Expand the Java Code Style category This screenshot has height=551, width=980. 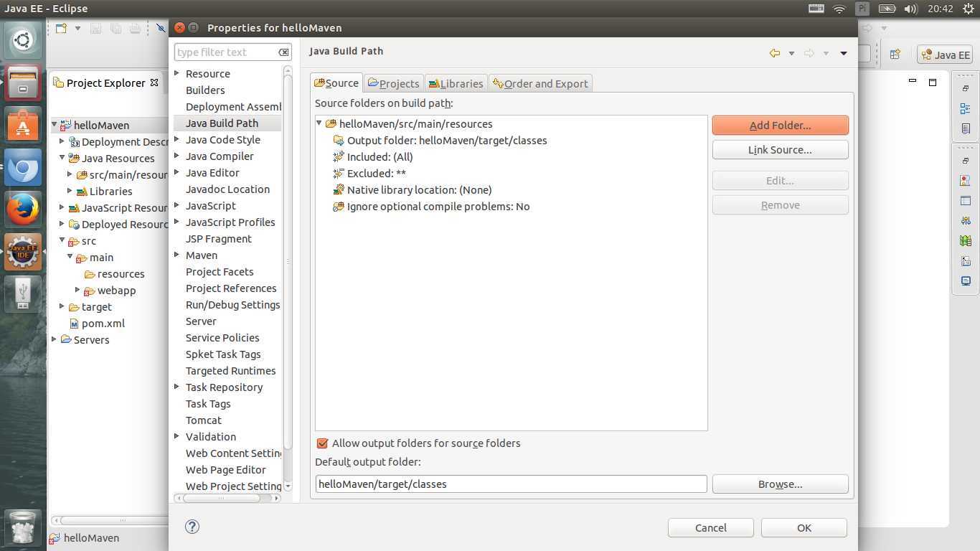(177, 139)
